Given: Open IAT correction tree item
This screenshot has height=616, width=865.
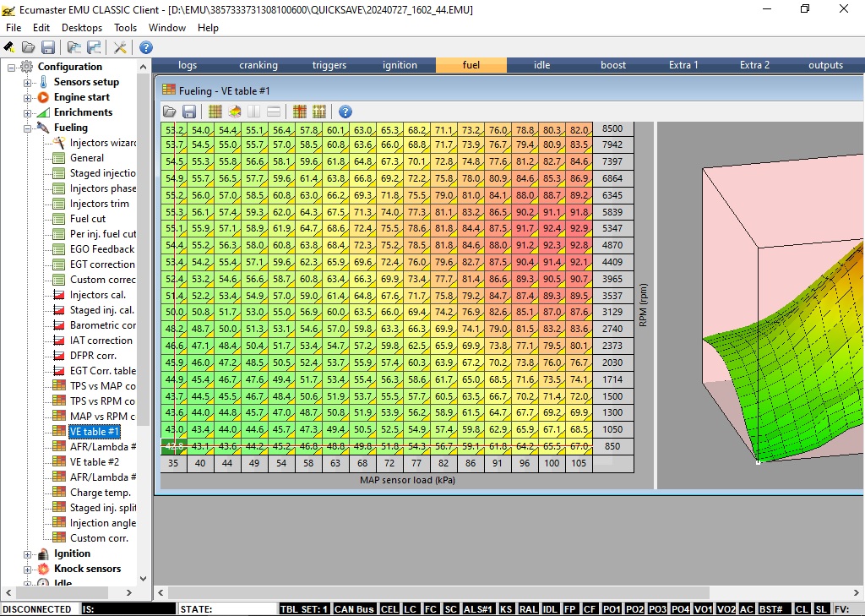Looking at the screenshot, I should coord(101,341).
